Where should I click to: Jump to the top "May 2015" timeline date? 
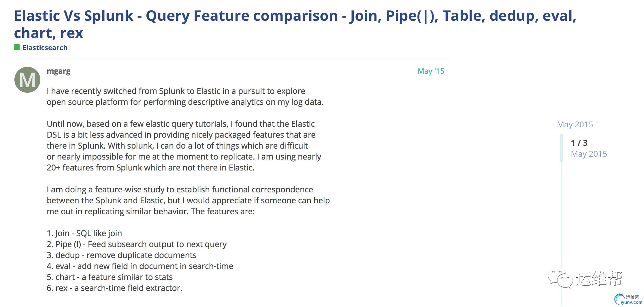[575, 124]
